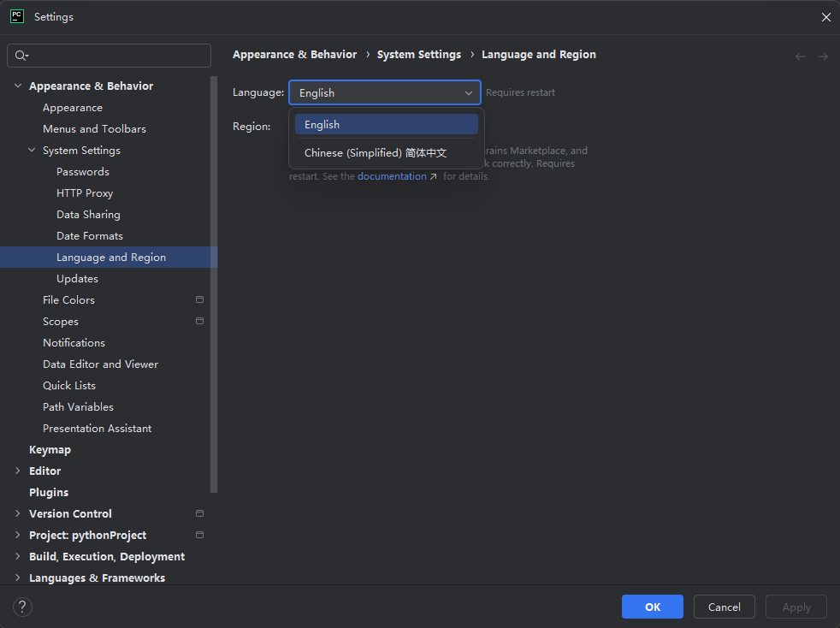The width and height of the screenshot is (840, 628).
Task: Open Updates settings page
Action: [78, 279]
